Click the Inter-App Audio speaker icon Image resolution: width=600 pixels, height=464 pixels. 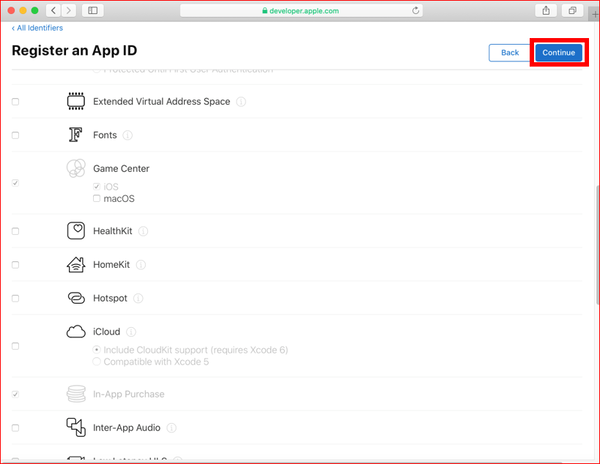pyautogui.click(x=76, y=427)
